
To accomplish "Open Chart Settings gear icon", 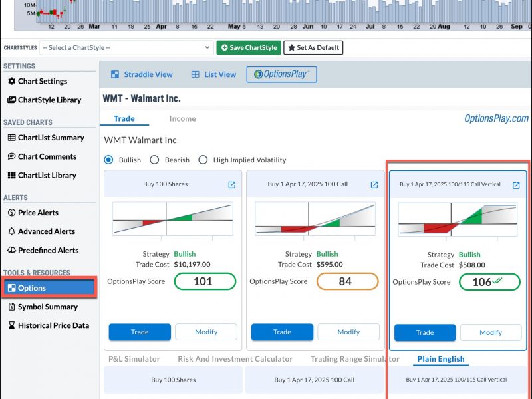I will (11, 81).
